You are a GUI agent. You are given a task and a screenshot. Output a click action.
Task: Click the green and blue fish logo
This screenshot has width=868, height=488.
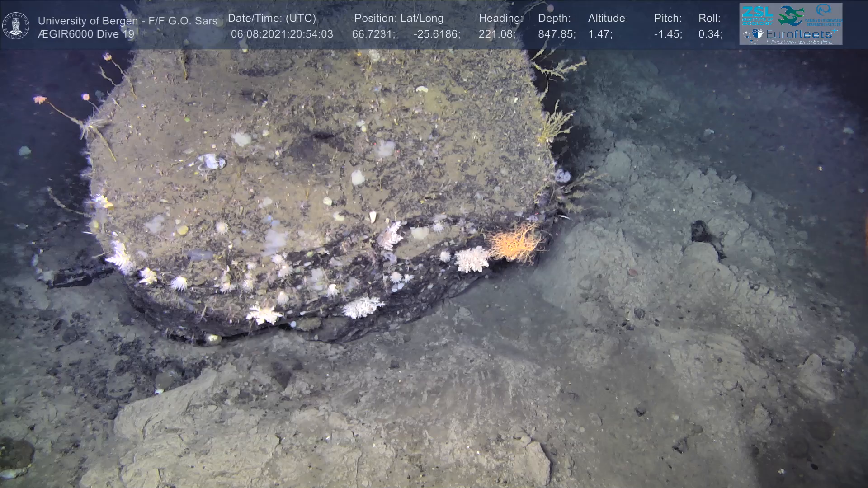click(791, 16)
